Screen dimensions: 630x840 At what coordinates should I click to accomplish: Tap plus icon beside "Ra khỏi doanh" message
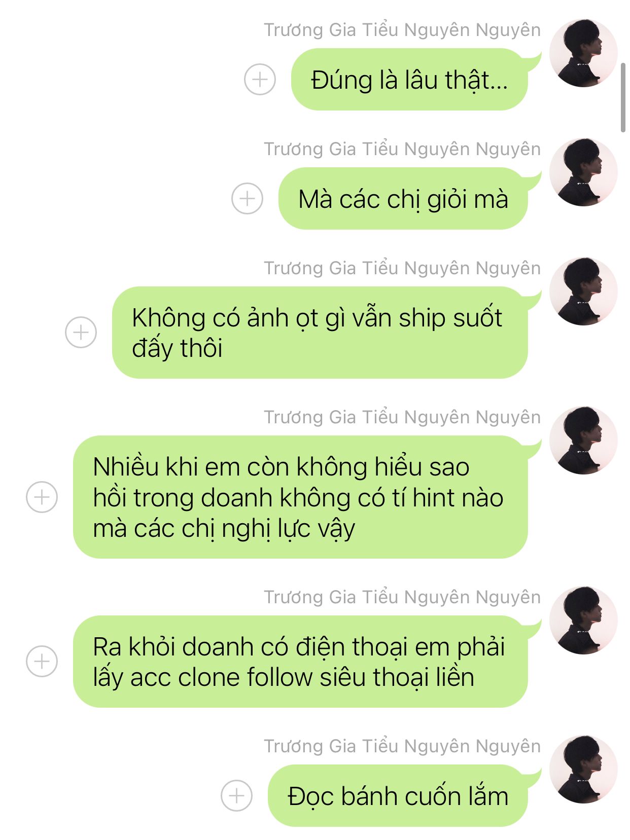[x=42, y=662]
